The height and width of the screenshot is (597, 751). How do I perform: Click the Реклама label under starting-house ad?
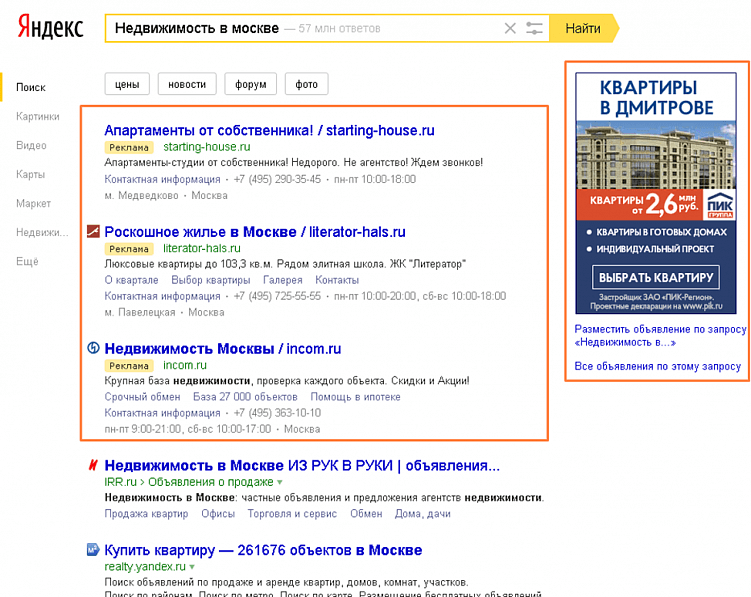tap(129, 148)
